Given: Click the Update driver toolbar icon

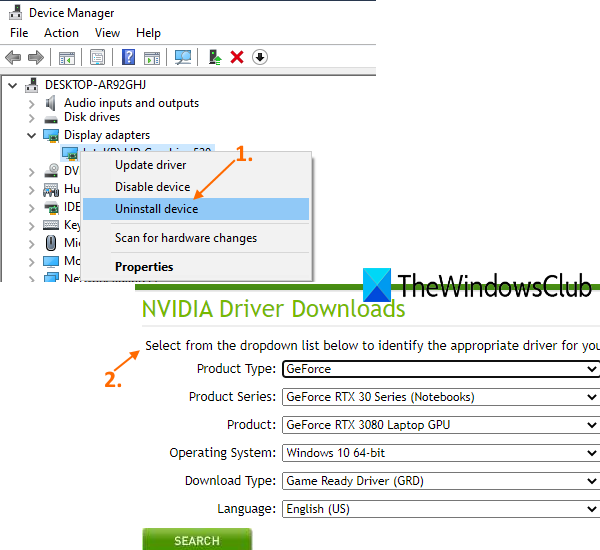Looking at the screenshot, I should 215,57.
